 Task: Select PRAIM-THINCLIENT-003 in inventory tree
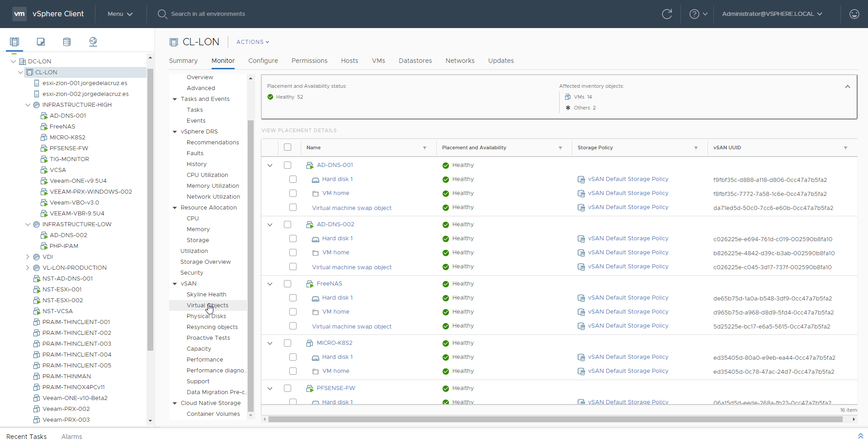tap(77, 344)
